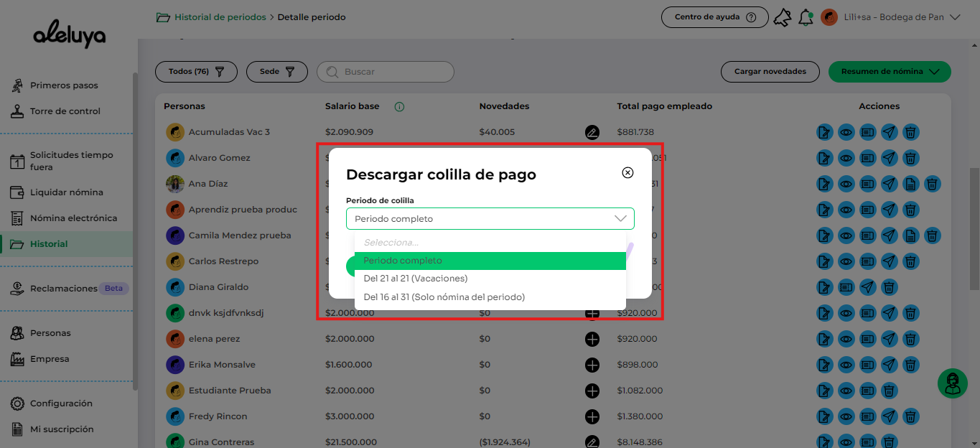Open the Centro de ayuda button
The height and width of the screenshot is (448, 980).
715,17
